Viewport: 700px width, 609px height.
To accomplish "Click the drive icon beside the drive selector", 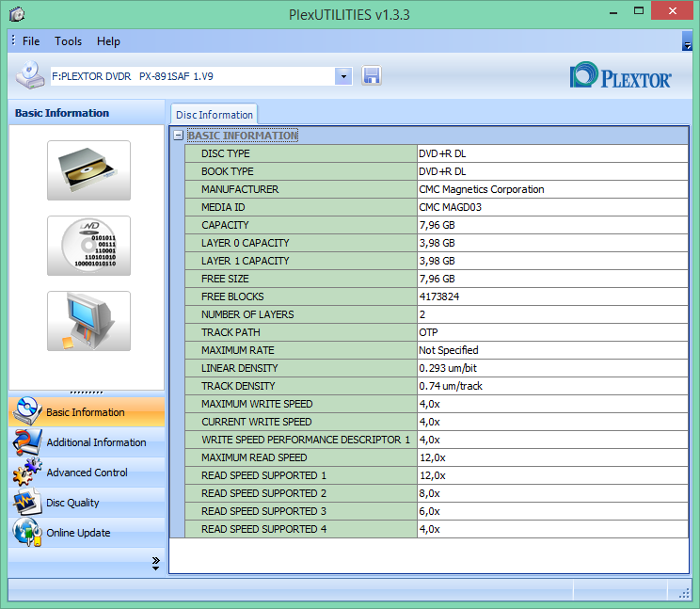I will [30, 75].
